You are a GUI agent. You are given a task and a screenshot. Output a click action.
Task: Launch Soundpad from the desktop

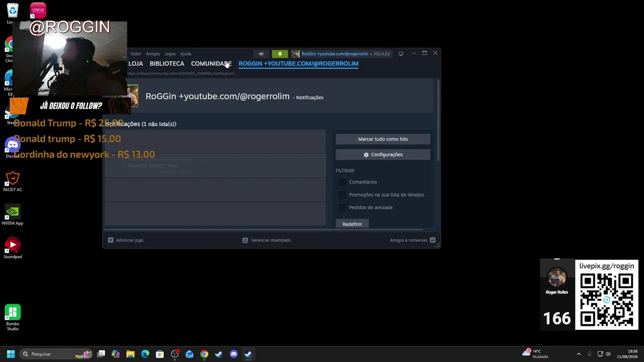coord(13,249)
